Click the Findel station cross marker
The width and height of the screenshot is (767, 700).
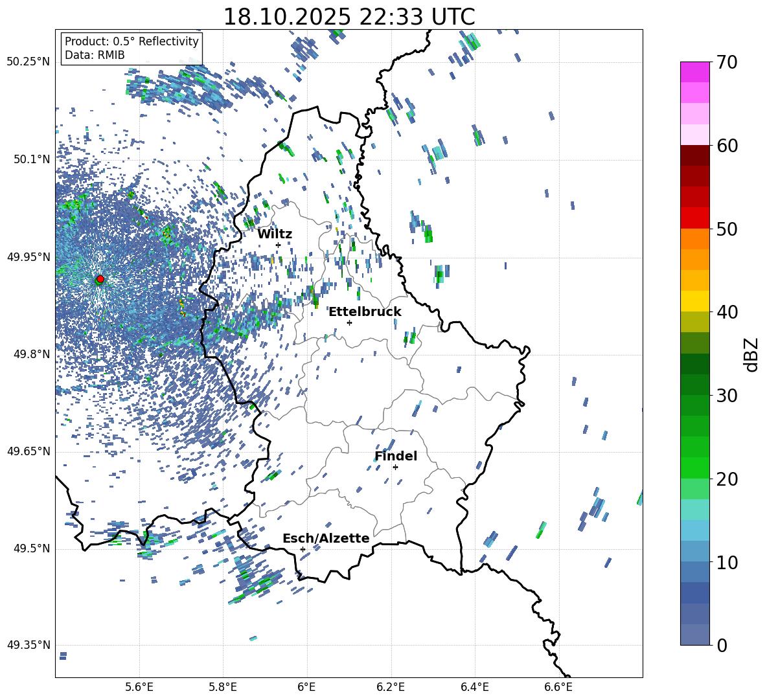395,467
